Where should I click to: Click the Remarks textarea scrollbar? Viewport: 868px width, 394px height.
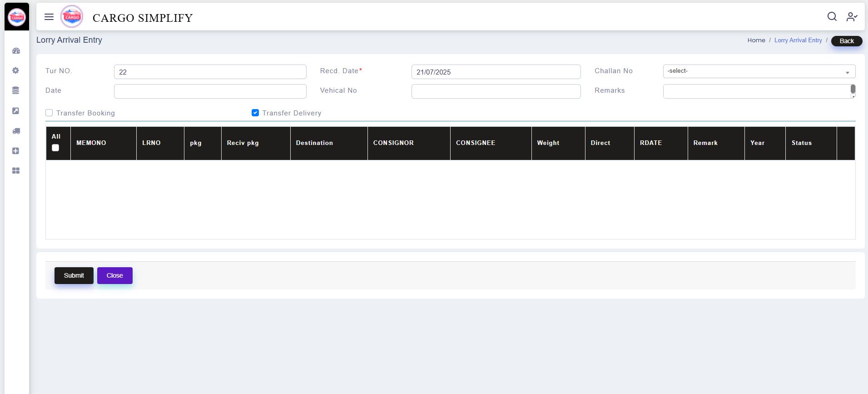tap(853, 89)
